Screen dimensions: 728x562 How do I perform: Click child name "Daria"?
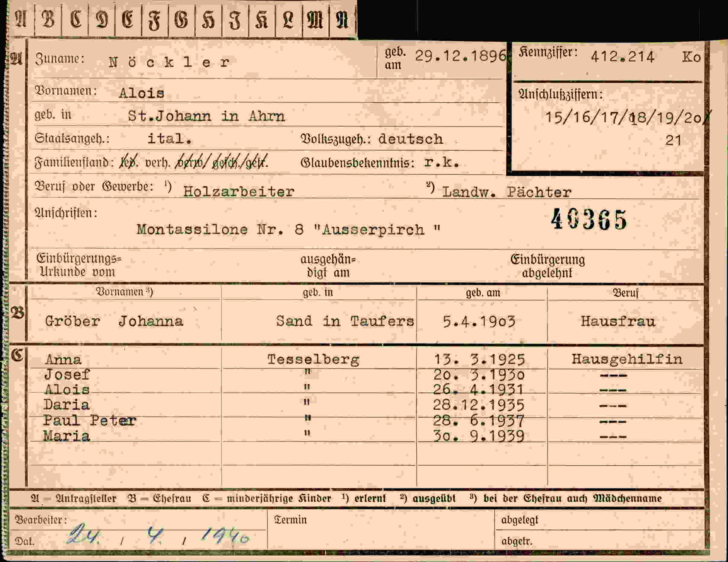[x=66, y=405]
